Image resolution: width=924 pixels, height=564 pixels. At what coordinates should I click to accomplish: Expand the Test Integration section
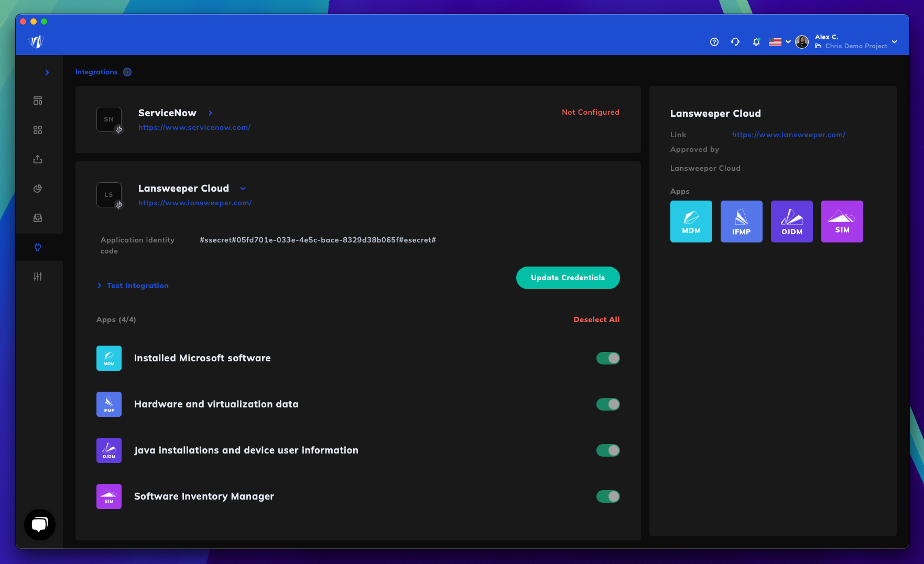[133, 285]
